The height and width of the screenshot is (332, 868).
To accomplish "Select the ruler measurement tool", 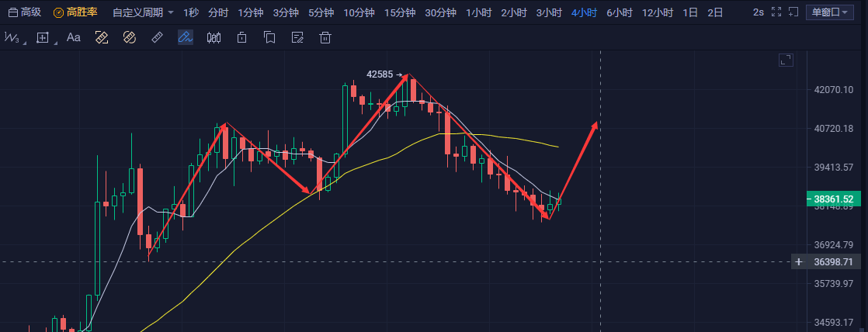I will coord(157,37).
